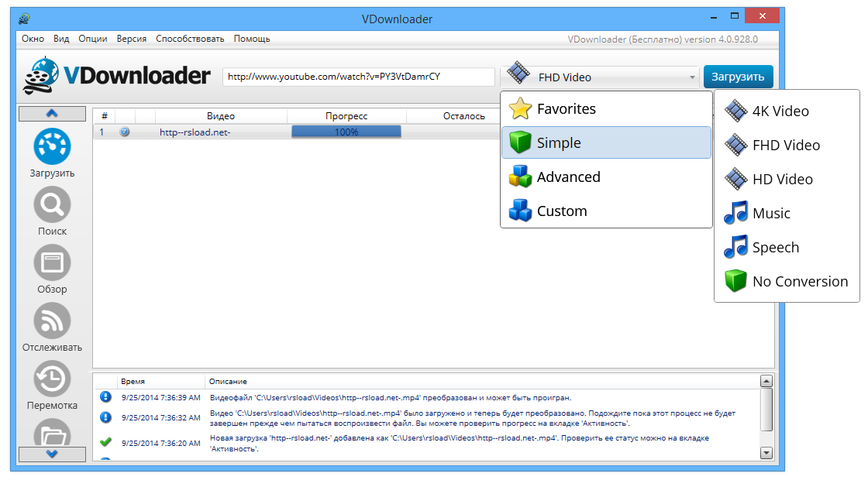Click the Advanced multicolor cubes icon
The width and height of the screenshot is (868, 487).
click(x=520, y=177)
